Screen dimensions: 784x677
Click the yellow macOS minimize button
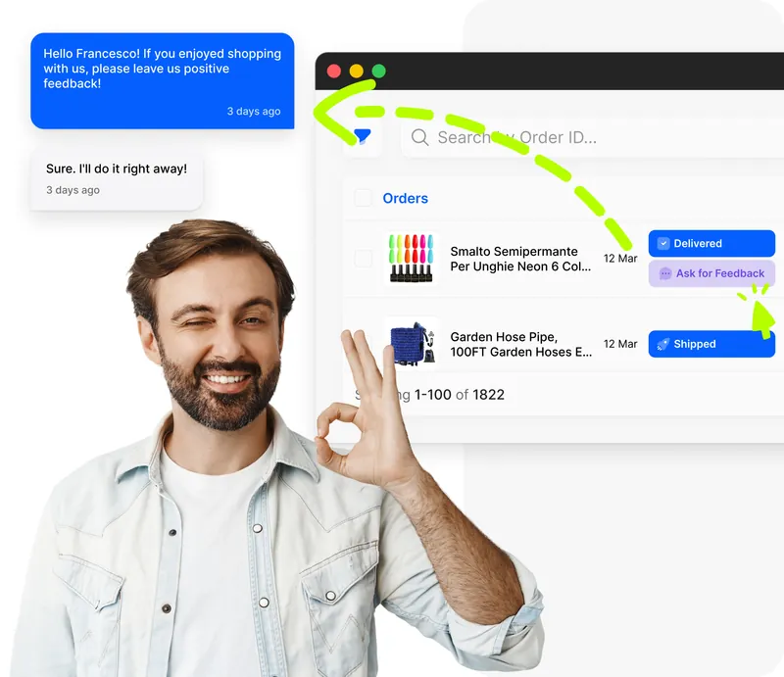coord(355,72)
